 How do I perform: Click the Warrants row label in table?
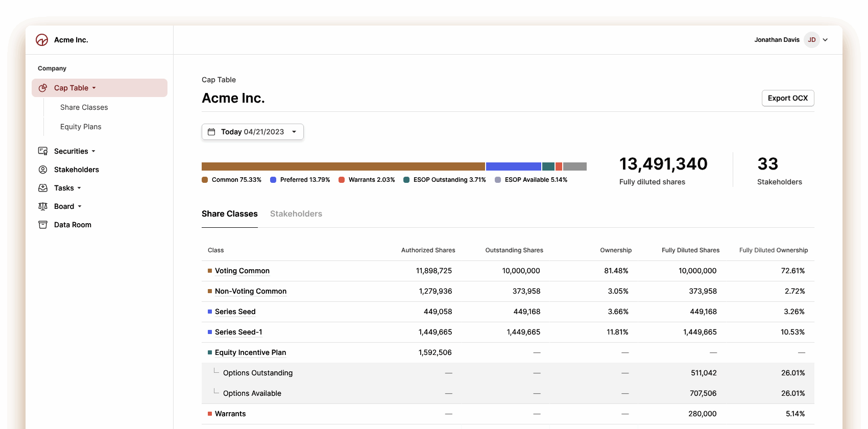[x=230, y=414]
